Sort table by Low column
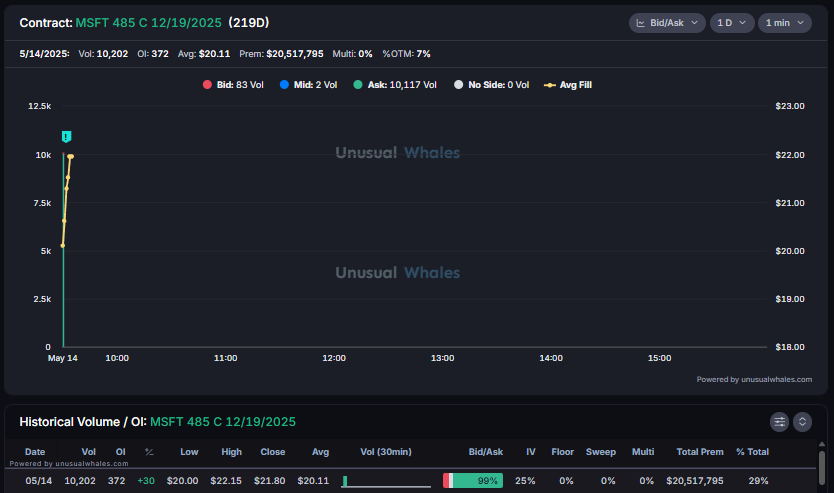834x493 pixels. tap(189, 452)
